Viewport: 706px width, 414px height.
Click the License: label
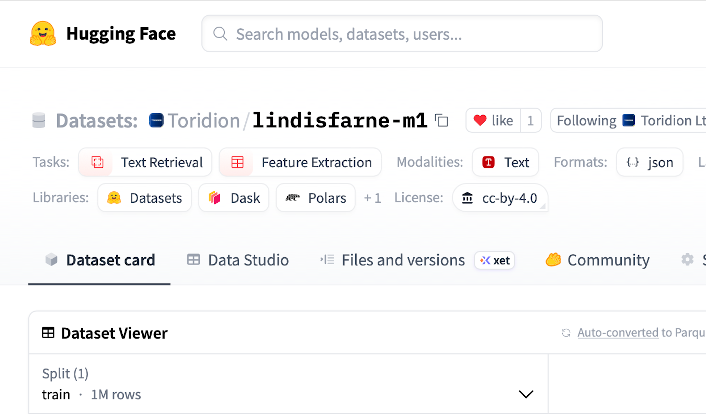tap(419, 197)
